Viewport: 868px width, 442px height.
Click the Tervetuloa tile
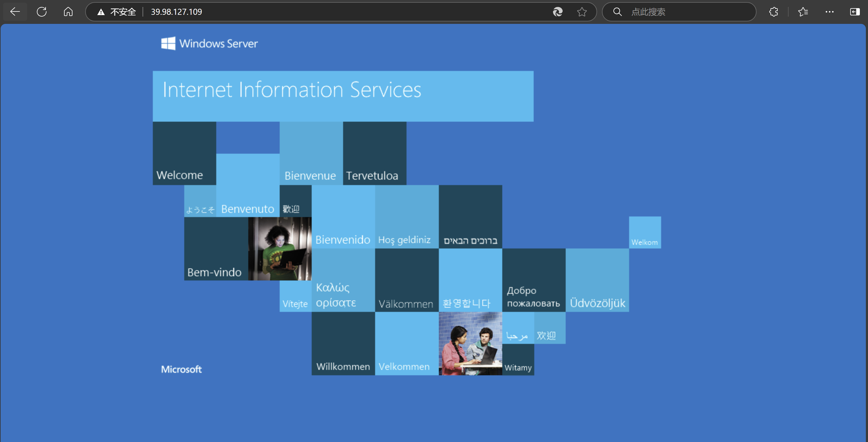coord(375,153)
